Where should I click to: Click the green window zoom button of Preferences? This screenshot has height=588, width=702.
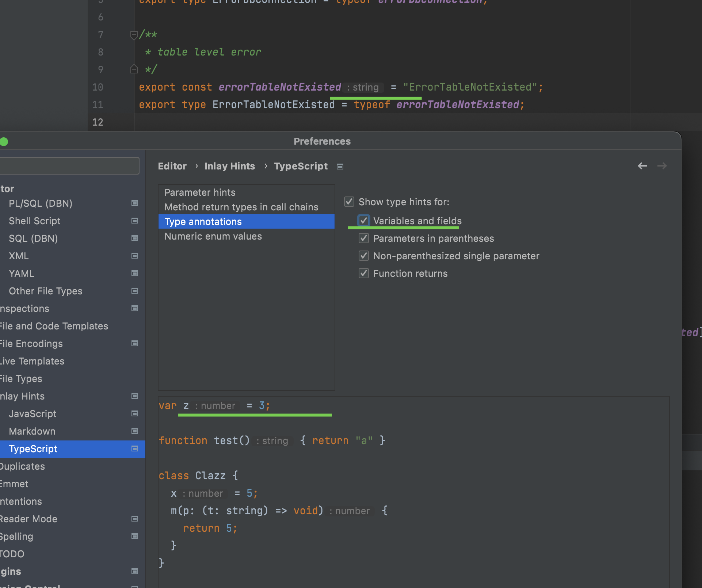4,142
